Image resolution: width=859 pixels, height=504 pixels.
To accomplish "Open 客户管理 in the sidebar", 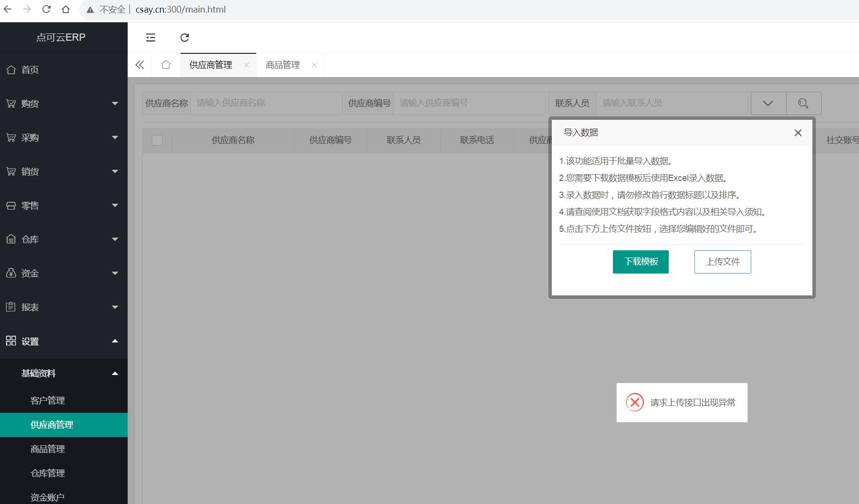I will [x=64, y=401].
